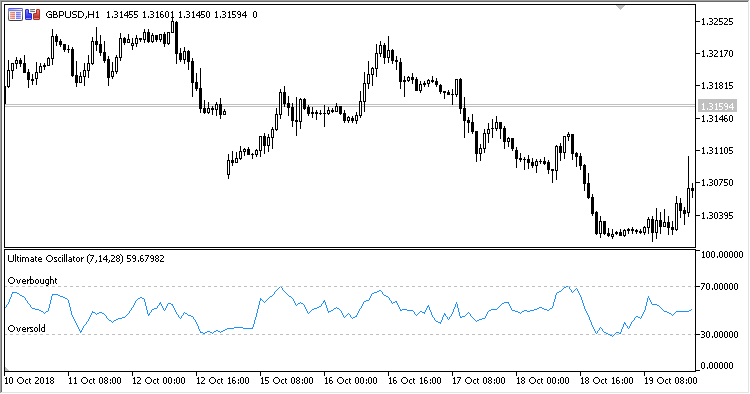Viewport: 750px width, 394px height.
Task: Click the current price label 1.31594
Action: pos(717,106)
